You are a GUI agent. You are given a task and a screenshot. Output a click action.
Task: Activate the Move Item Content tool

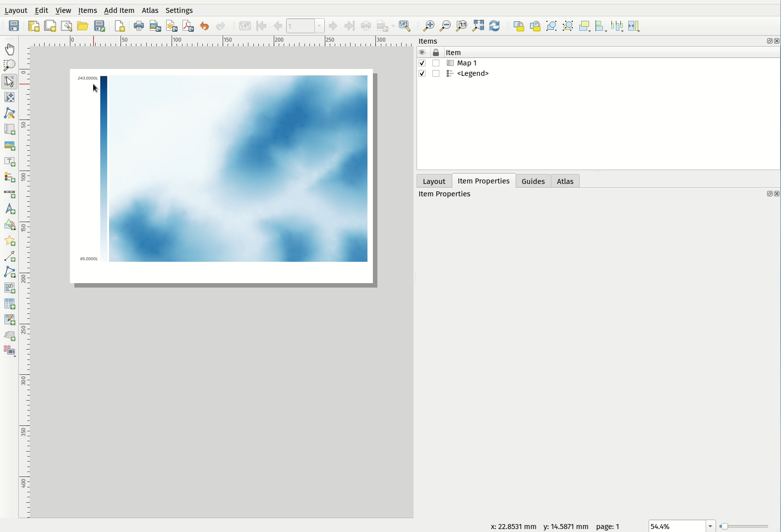(10, 98)
